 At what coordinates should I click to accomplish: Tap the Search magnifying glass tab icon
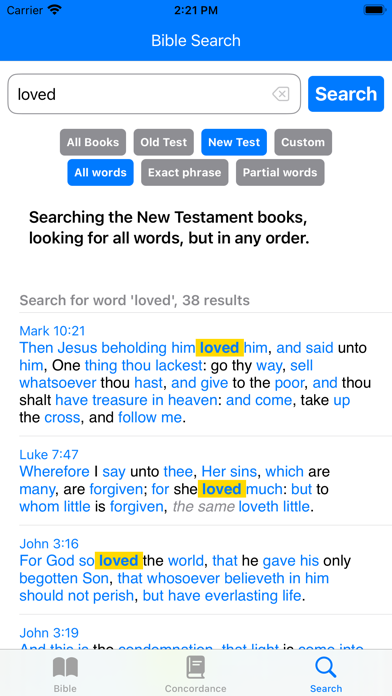[x=326, y=667]
